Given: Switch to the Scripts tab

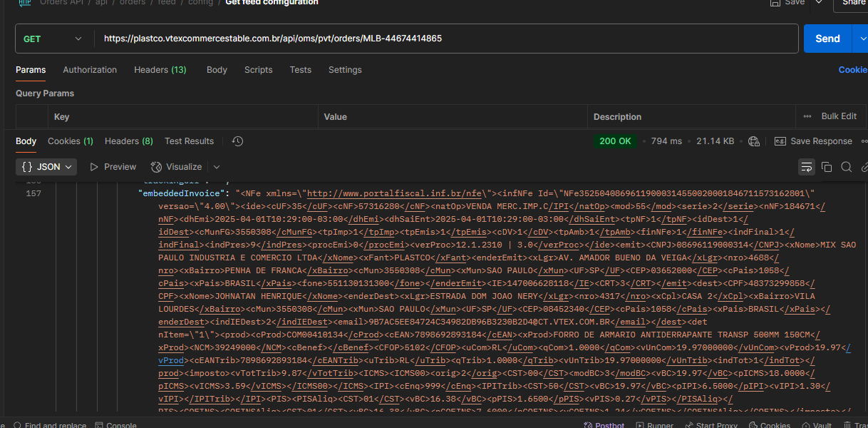Looking at the screenshot, I should click(258, 70).
